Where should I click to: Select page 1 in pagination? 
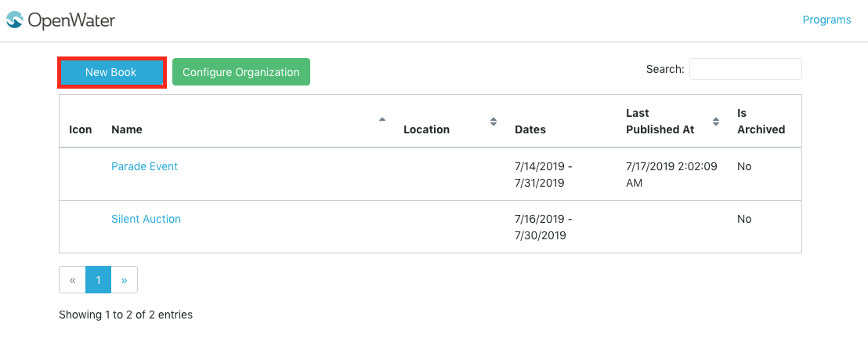pyautogui.click(x=99, y=280)
